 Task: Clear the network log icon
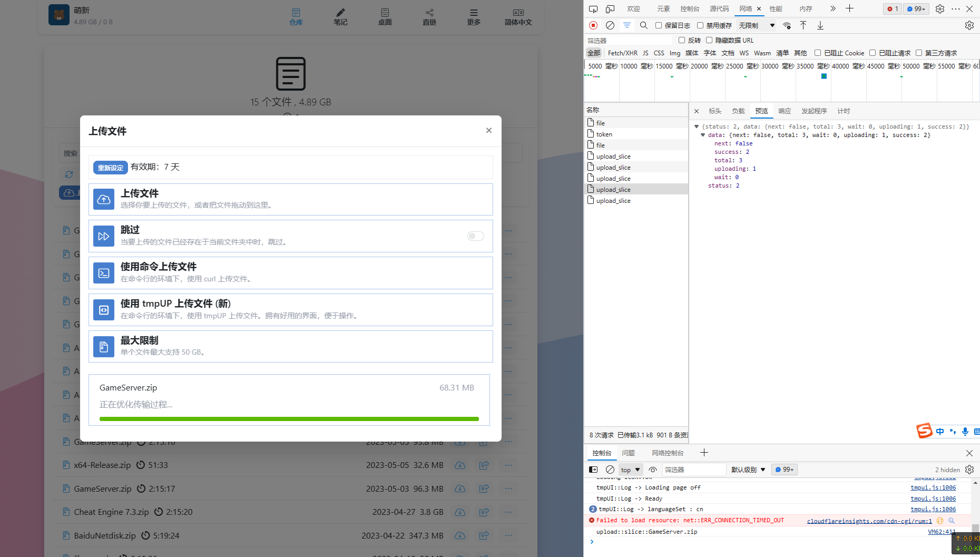[610, 25]
